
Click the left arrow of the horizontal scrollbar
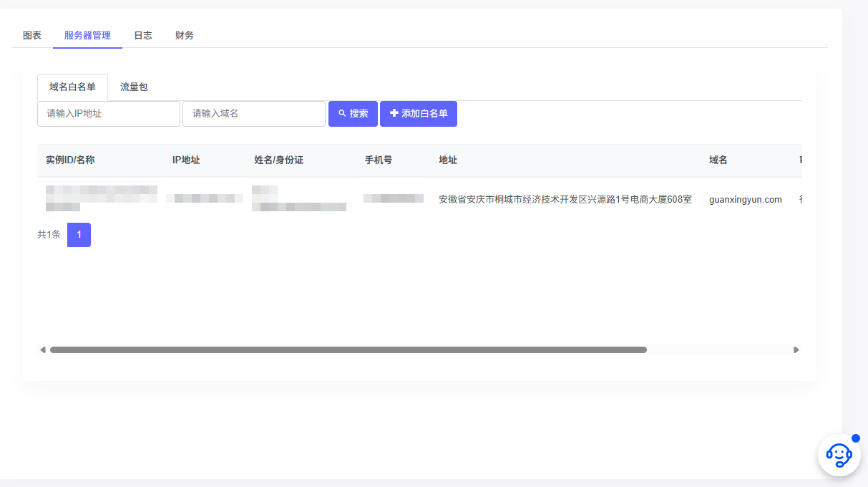point(43,349)
